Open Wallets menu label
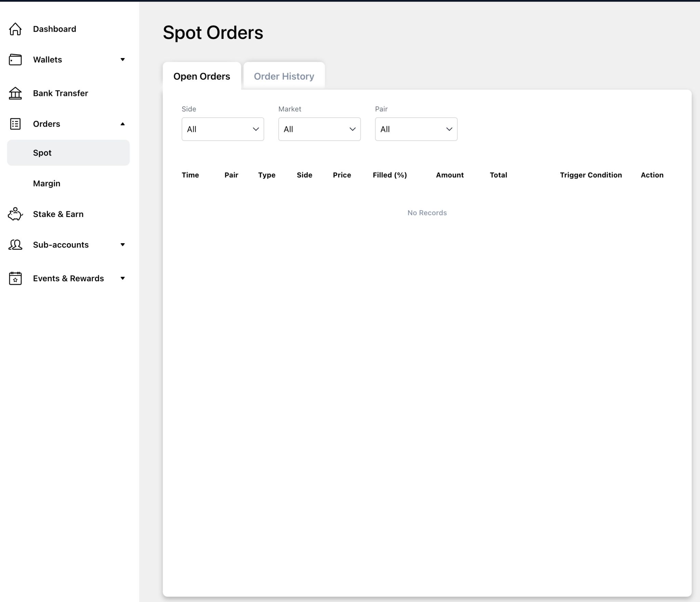The width and height of the screenshot is (700, 602). tap(48, 60)
